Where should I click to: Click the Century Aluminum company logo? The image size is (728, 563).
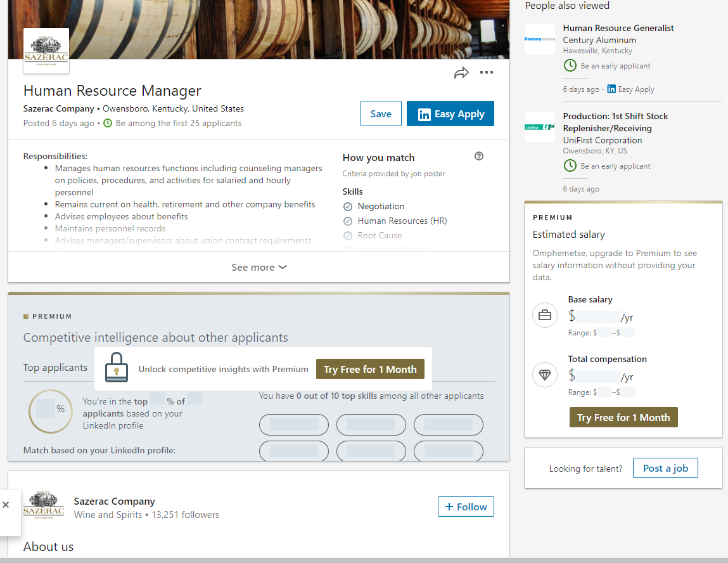(540, 39)
